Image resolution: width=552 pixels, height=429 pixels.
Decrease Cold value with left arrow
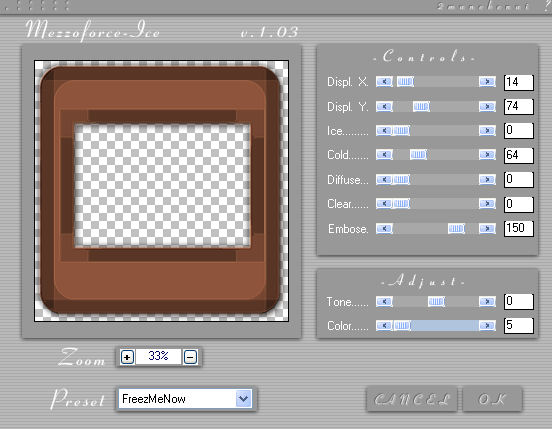384,154
